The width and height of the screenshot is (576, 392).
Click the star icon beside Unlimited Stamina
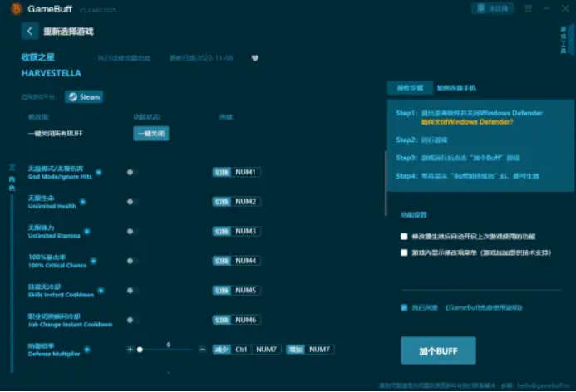point(87,231)
